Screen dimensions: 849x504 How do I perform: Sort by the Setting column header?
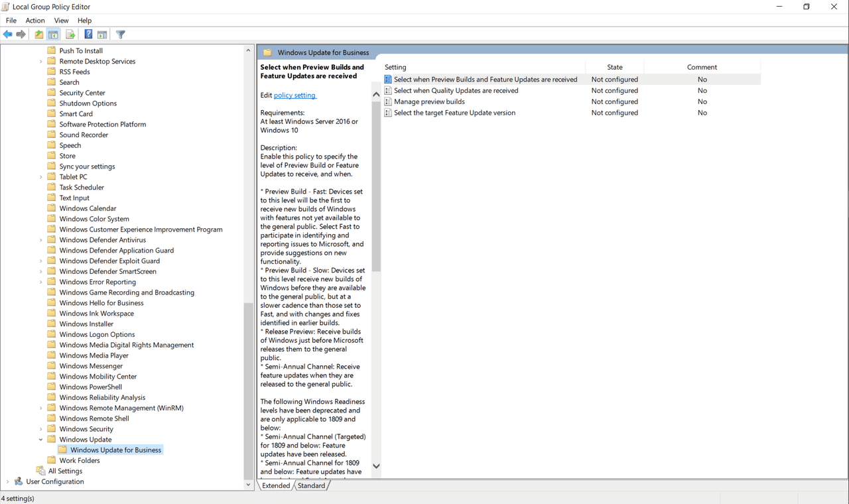(484, 67)
